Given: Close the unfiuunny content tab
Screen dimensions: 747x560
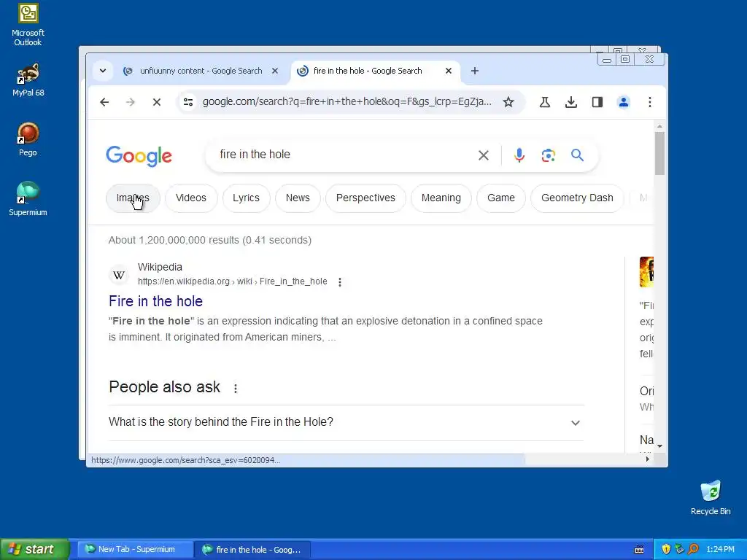Looking at the screenshot, I should pyautogui.click(x=275, y=71).
